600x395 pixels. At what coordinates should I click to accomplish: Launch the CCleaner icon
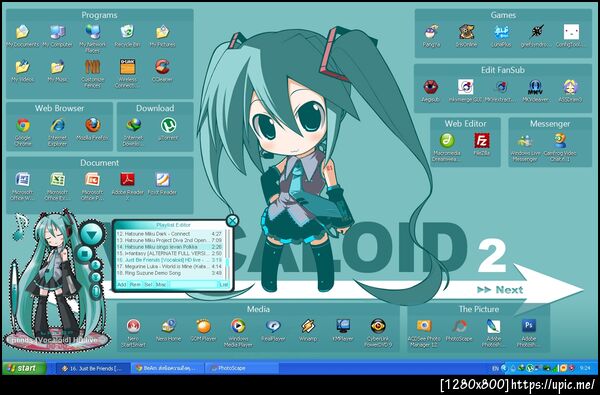[x=163, y=67]
